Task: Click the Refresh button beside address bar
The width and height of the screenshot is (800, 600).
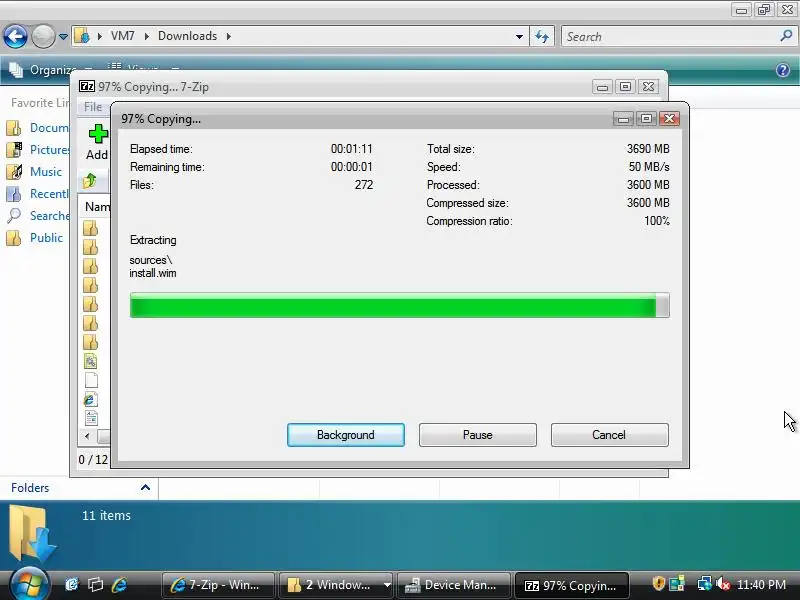Action: [x=542, y=36]
